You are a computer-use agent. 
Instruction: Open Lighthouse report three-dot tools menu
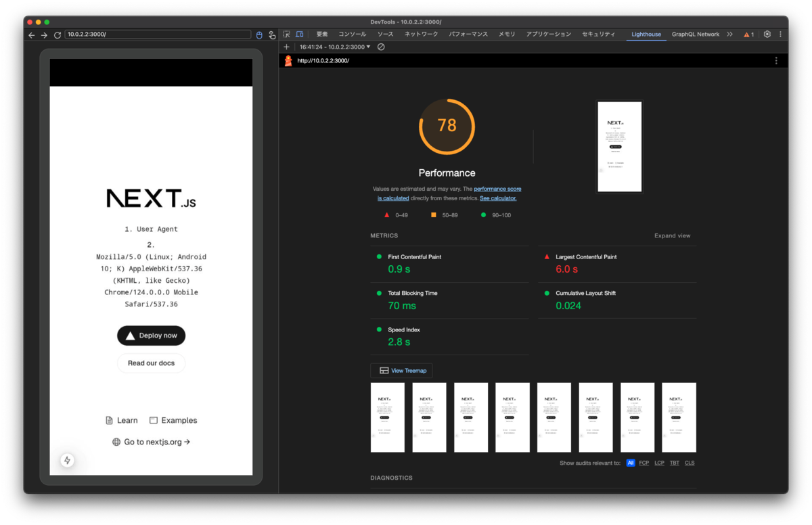pyautogui.click(x=776, y=60)
